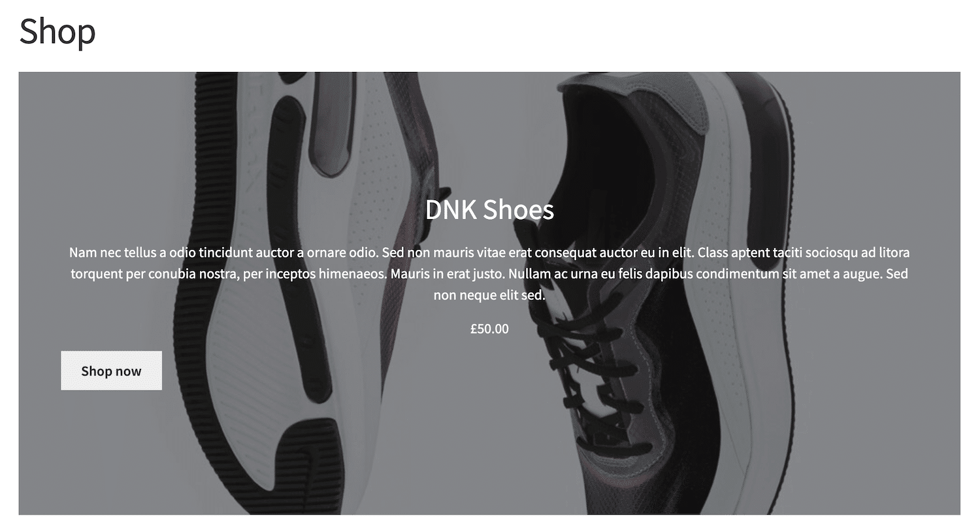Screen dimensions: 980x531
Task: Click the description line starting "torquent per conubia"
Action: (x=489, y=274)
